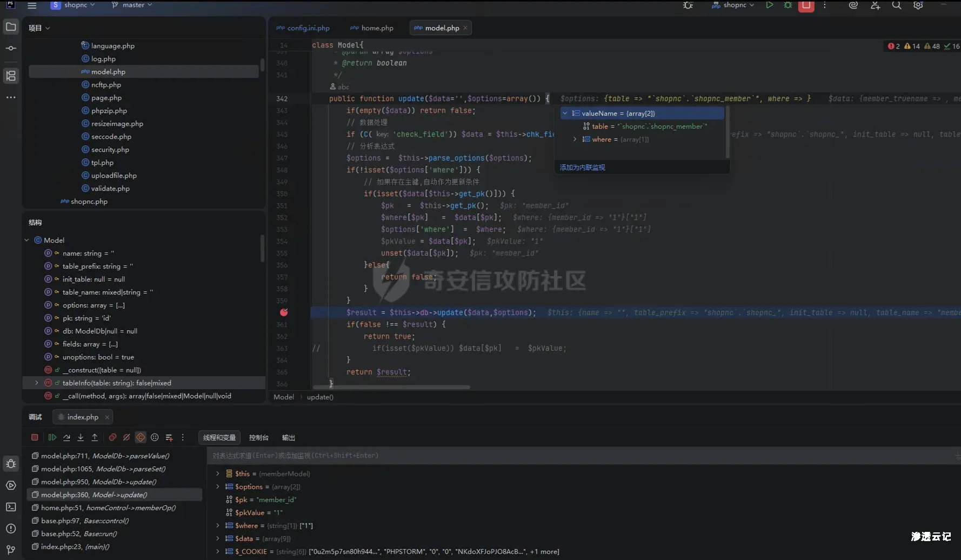Open the master branch dropdown

pyautogui.click(x=132, y=5)
